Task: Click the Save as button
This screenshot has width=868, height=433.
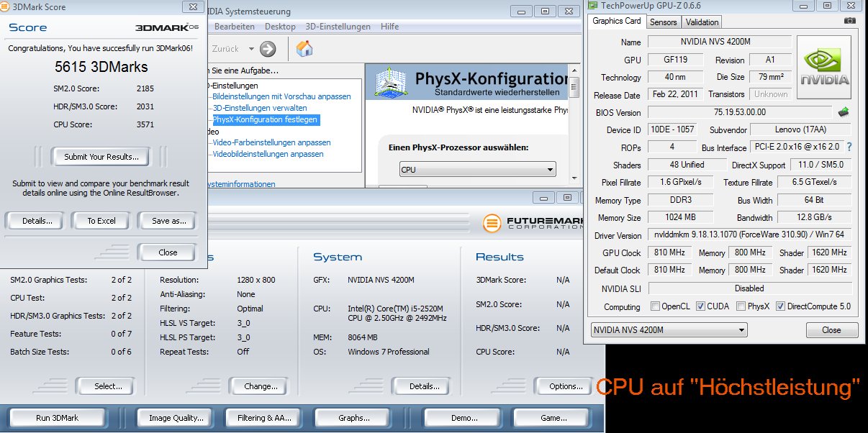Action: click(x=168, y=221)
